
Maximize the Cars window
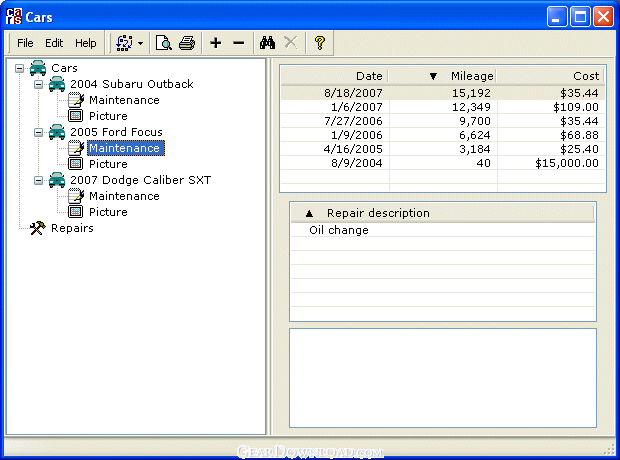click(580, 17)
